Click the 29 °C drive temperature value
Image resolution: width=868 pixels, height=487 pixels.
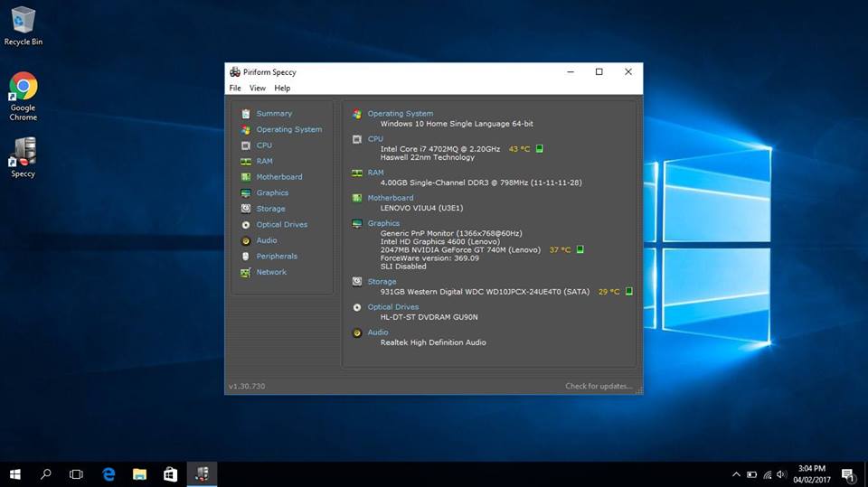click(609, 292)
